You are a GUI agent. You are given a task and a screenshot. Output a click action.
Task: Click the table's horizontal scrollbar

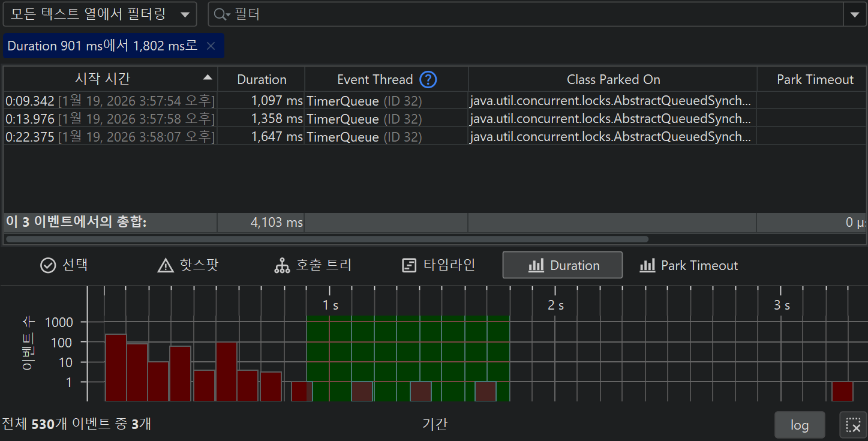(x=327, y=239)
